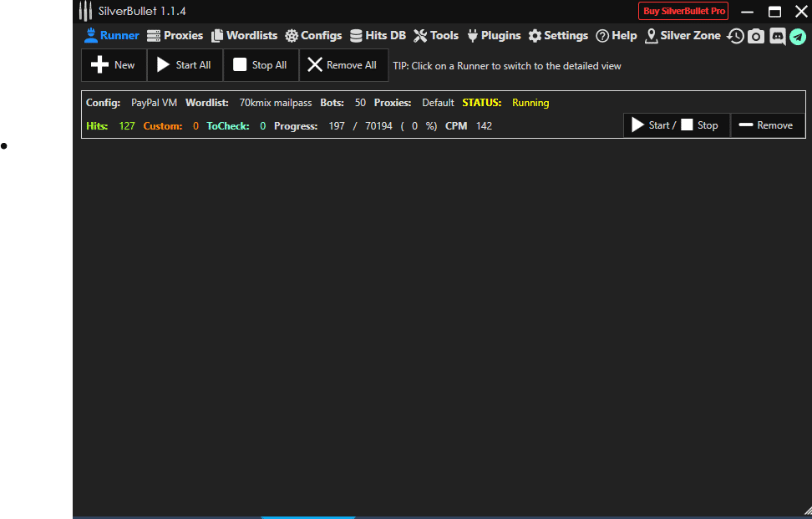Click the total progress count "70194"
Screen dimensions: 812x519
pos(378,126)
